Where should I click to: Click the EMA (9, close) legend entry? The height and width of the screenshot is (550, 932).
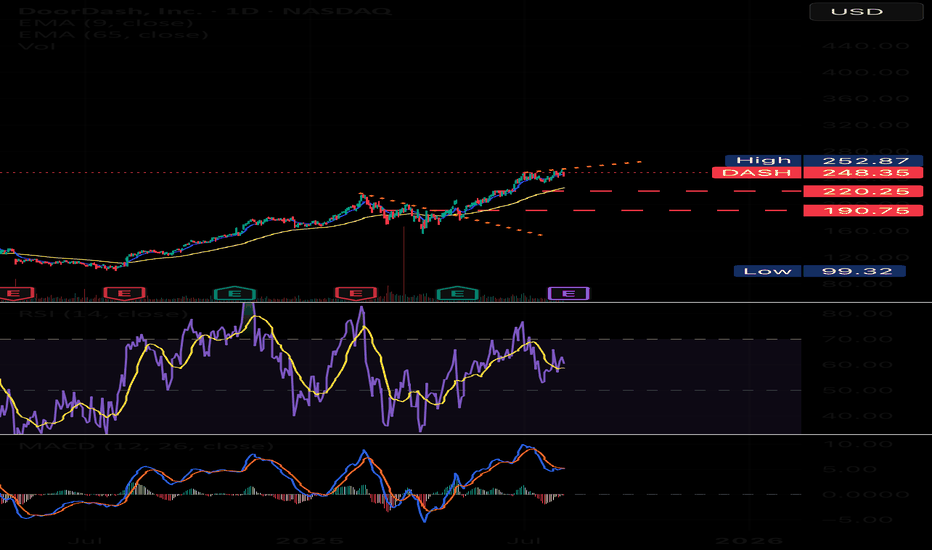pyautogui.click(x=106, y=23)
